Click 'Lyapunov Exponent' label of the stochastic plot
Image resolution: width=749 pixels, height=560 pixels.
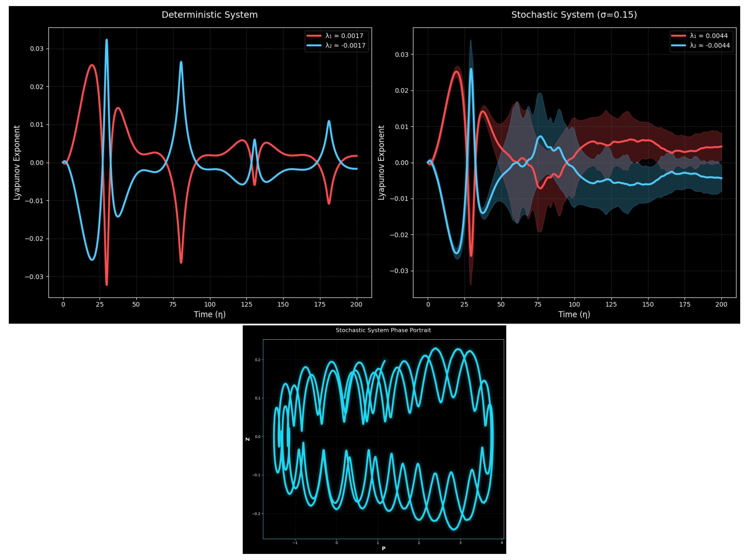coord(381,163)
